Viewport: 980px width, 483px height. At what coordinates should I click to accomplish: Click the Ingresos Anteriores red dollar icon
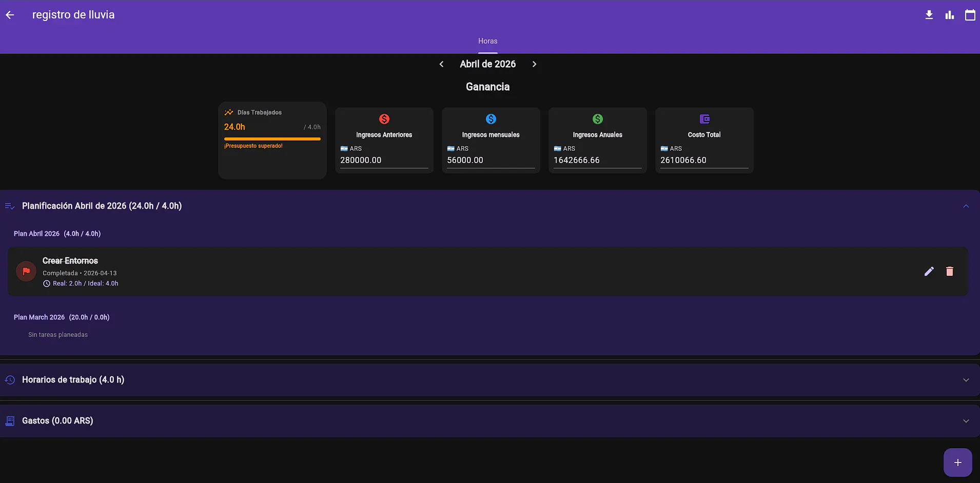point(384,119)
